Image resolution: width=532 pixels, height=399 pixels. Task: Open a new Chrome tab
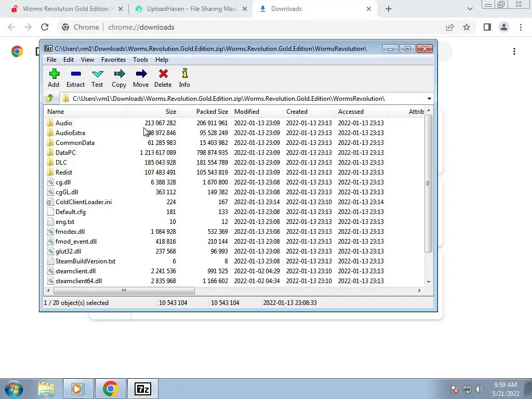click(x=389, y=9)
